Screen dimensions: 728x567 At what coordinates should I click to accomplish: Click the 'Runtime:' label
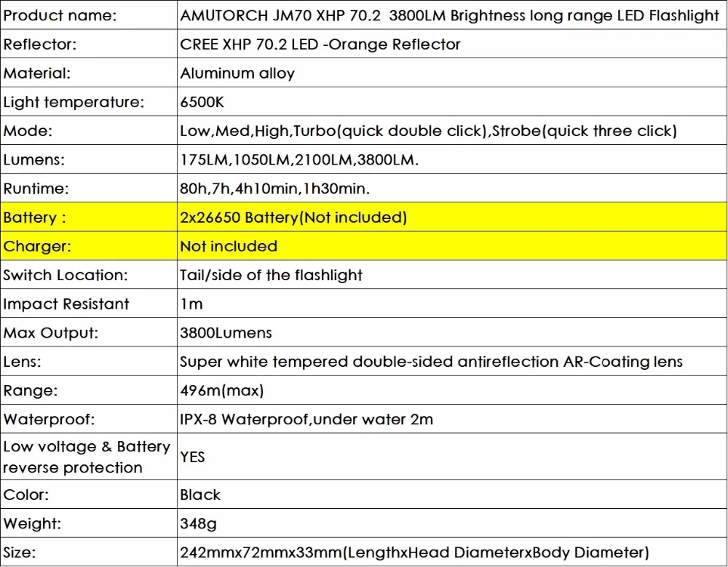click(36, 189)
